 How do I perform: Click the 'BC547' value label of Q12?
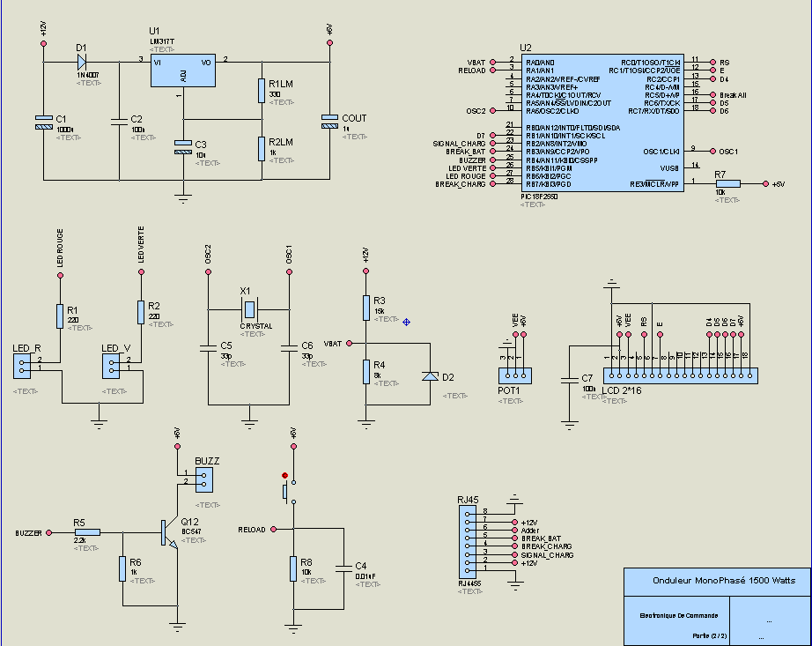(x=191, y=531)
